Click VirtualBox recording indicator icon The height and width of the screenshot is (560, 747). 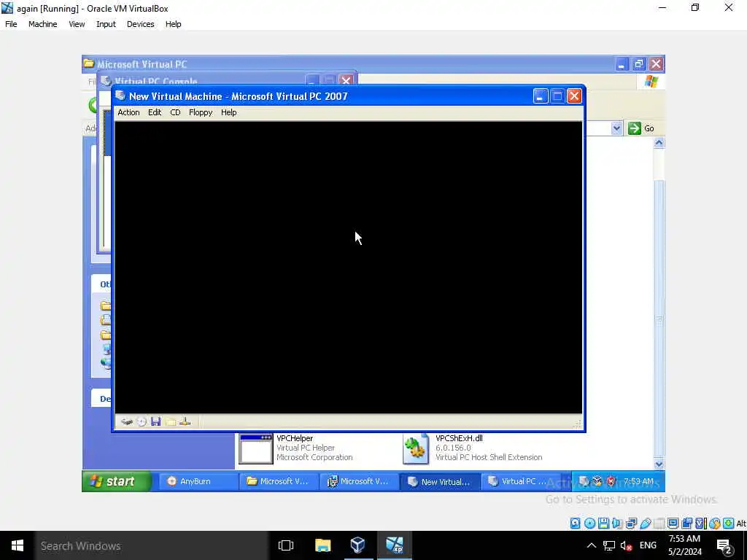click(686, 524)
